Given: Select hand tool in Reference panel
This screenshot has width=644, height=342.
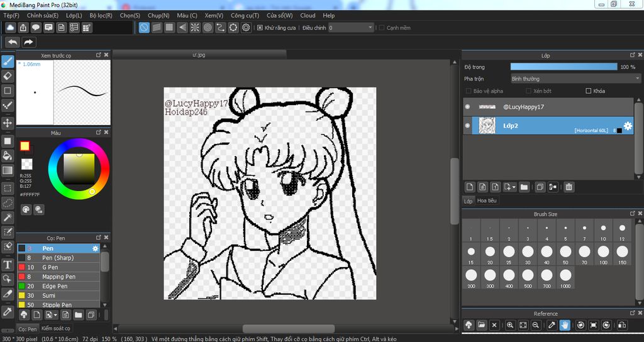Looking at the screenshot, I should [x=565, y=325].
